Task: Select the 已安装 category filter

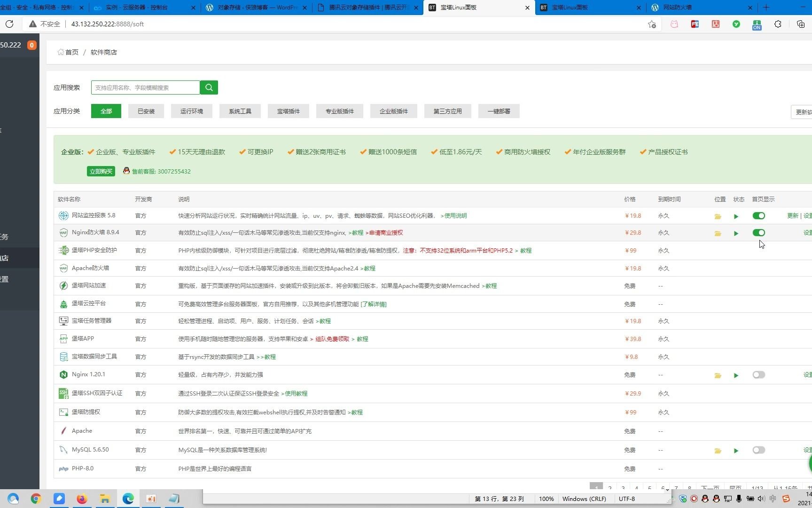Action: [146, 111]
